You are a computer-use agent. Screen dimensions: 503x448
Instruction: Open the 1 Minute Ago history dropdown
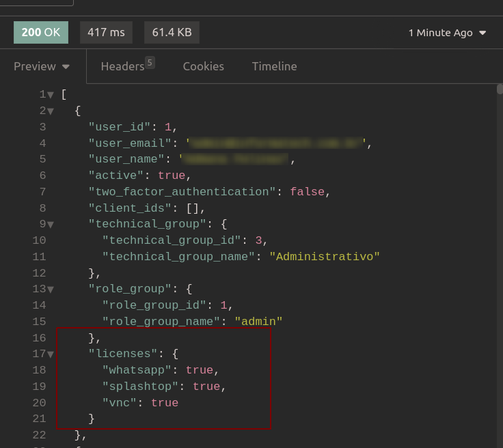[447, 33]
